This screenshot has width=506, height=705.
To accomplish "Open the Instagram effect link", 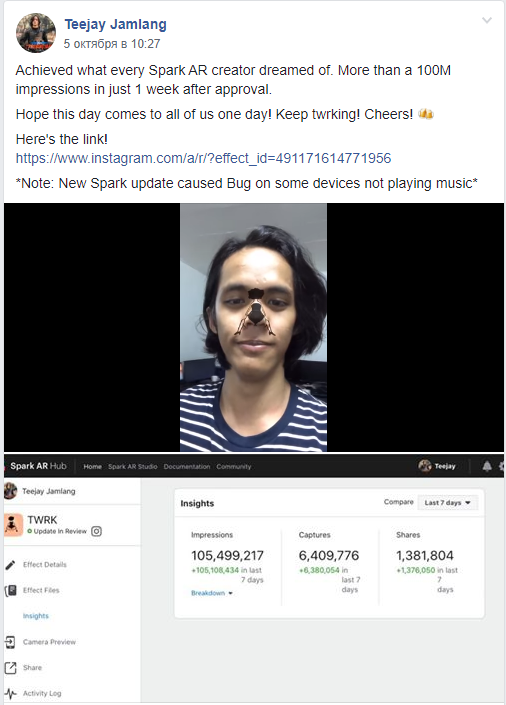I will 203,158.
